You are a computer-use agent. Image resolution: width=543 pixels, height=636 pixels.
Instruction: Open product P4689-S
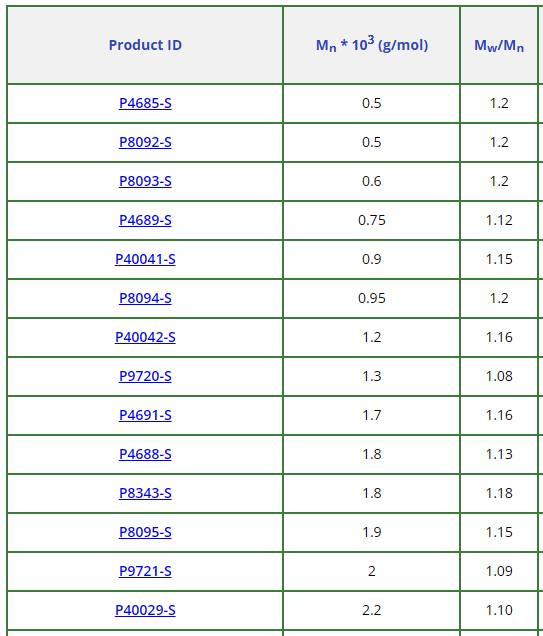pos(145,220)
